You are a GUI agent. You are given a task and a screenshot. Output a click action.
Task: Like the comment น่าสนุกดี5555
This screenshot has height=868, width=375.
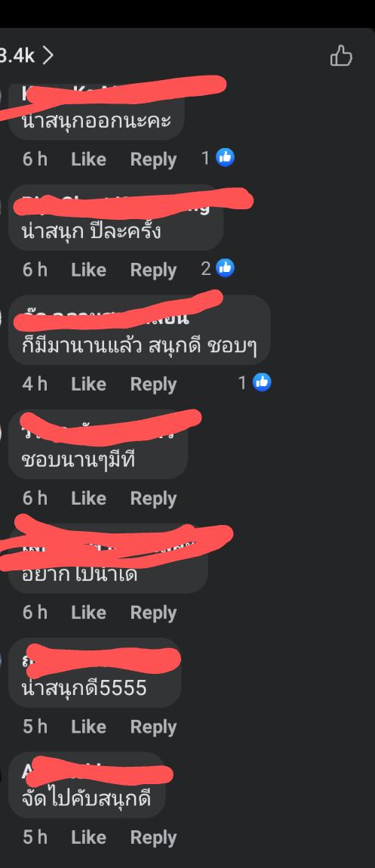click(88, 726)
